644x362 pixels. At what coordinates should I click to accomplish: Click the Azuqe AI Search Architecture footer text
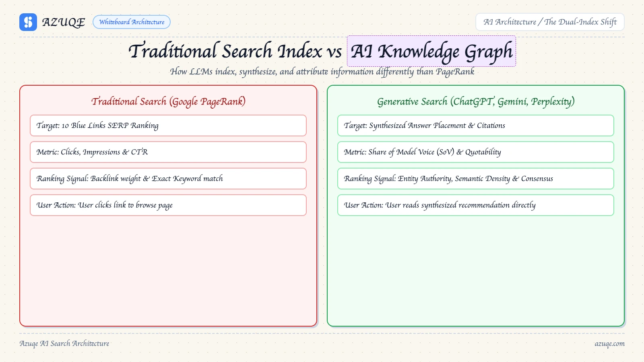click(x=64, y=343)
